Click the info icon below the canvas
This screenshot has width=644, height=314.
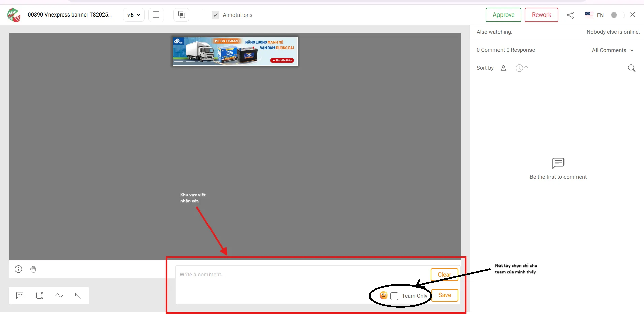19,269
